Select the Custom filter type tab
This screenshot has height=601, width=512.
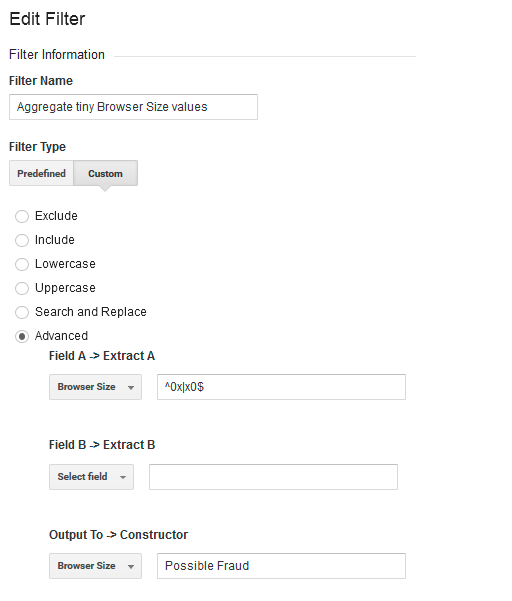[x=105, y=173]
